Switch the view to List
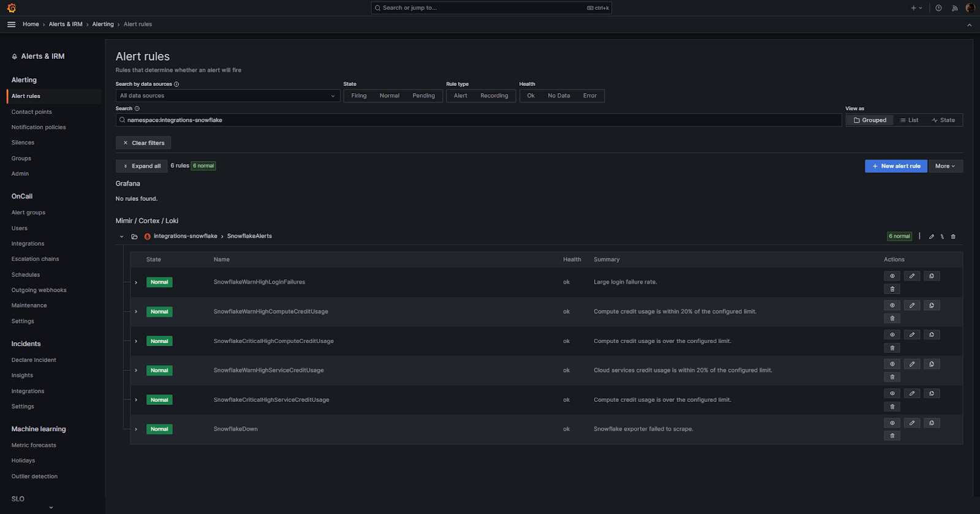 tap(909, 120)
